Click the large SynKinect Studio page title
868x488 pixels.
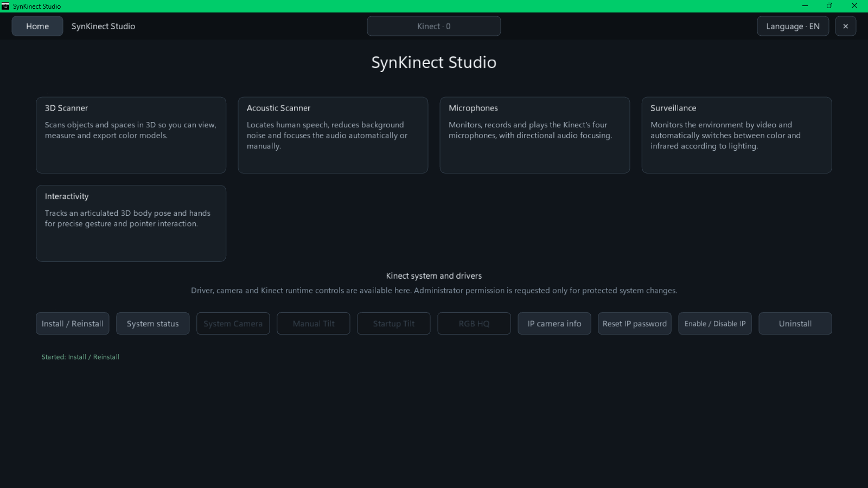coord(434,62)
